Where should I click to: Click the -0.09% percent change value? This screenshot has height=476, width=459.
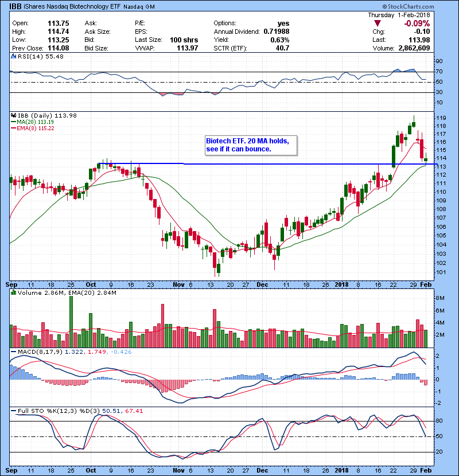pos(417,24)
